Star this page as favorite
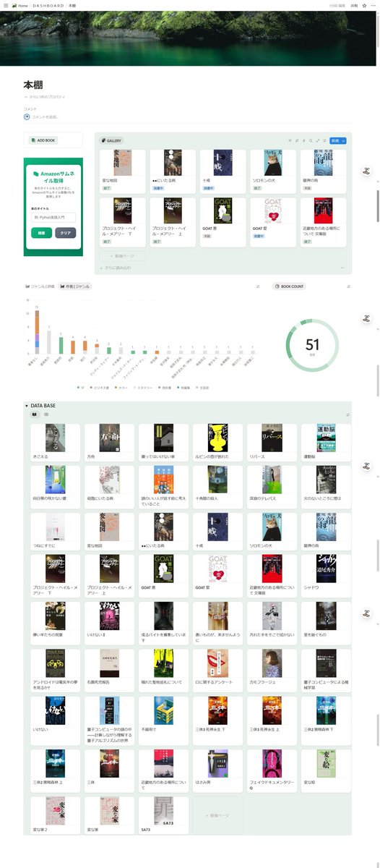 [x=364, y=5]
